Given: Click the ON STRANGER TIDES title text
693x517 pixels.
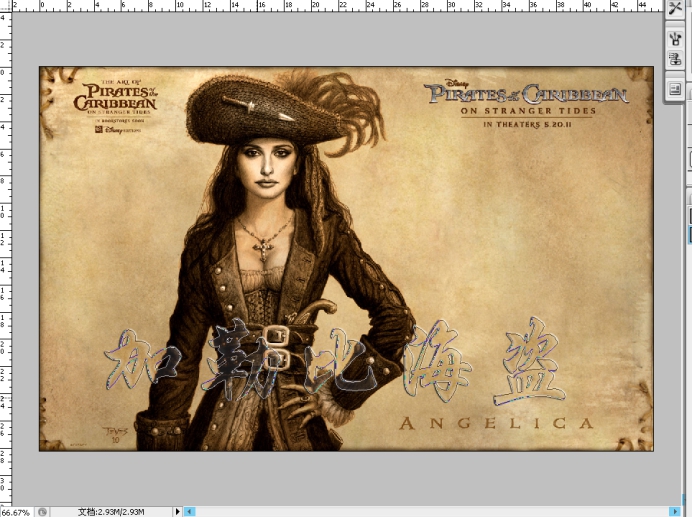Looking at the screenshot, I should click(x=528, y=111).
